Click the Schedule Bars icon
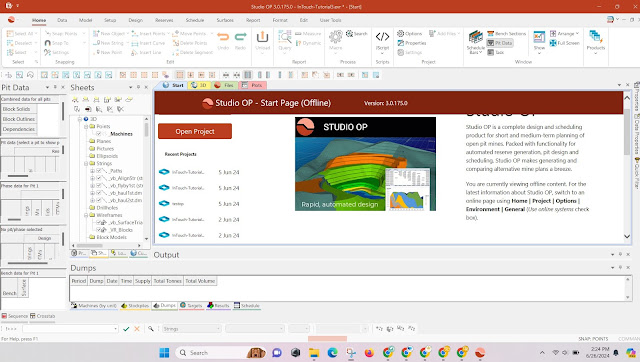This screenshot has height=362, width=640. tap(476, 37)
